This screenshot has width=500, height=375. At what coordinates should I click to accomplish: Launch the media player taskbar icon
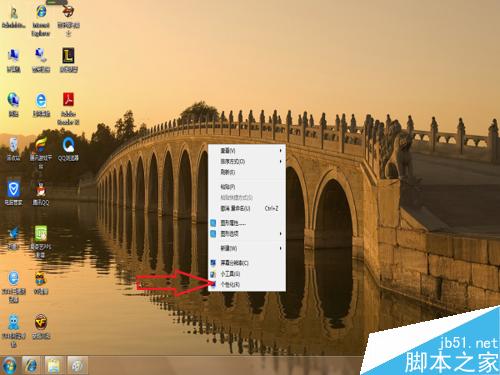[77, 366]
